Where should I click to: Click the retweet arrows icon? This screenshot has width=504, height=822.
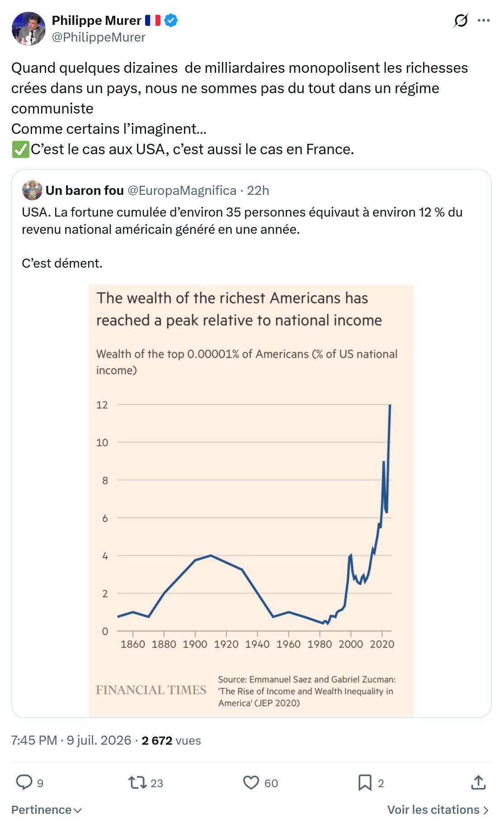(137, 782)
